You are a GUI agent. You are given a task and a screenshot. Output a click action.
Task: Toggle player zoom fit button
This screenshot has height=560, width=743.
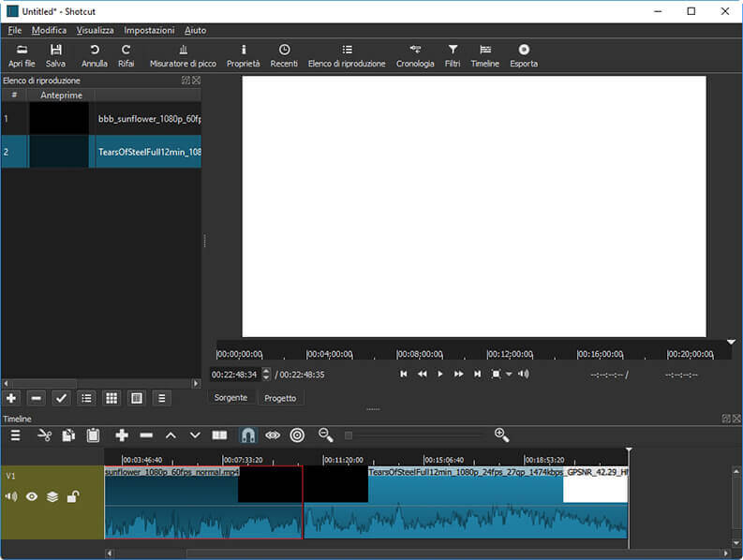pos(496,374)
